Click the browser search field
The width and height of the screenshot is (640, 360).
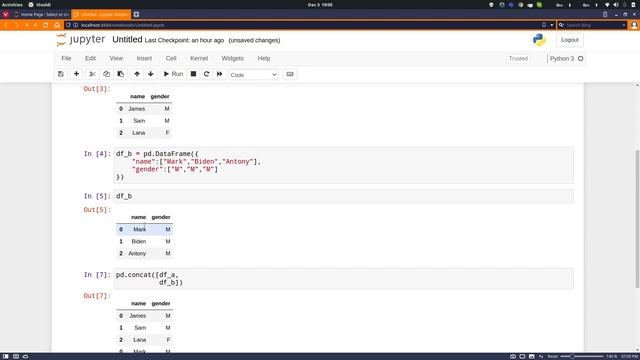(x=592, y=25)
